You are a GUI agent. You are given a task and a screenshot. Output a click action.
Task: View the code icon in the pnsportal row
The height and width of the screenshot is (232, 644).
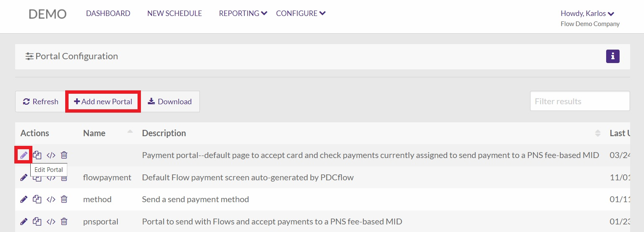coord(51,221)
